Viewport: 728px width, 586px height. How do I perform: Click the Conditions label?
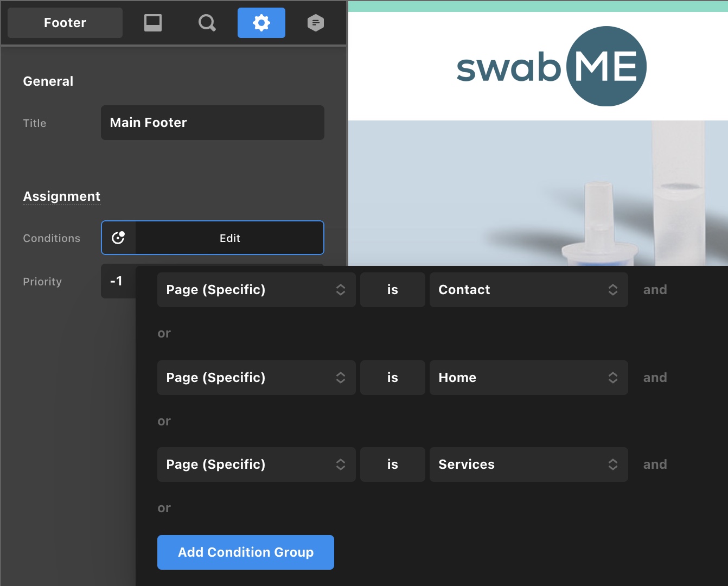pyautogui.click(x=52, y=238)
